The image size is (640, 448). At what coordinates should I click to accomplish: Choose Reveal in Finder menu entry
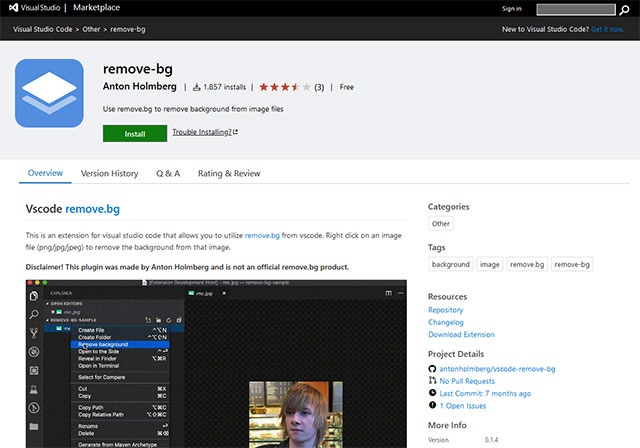120,359
